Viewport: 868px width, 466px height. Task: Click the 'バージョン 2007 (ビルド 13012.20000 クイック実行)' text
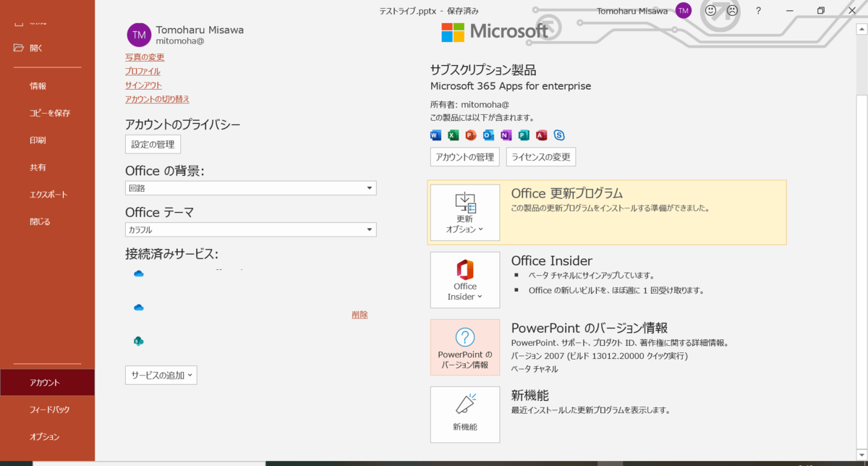pyautogui.click(x=600, y=356)
